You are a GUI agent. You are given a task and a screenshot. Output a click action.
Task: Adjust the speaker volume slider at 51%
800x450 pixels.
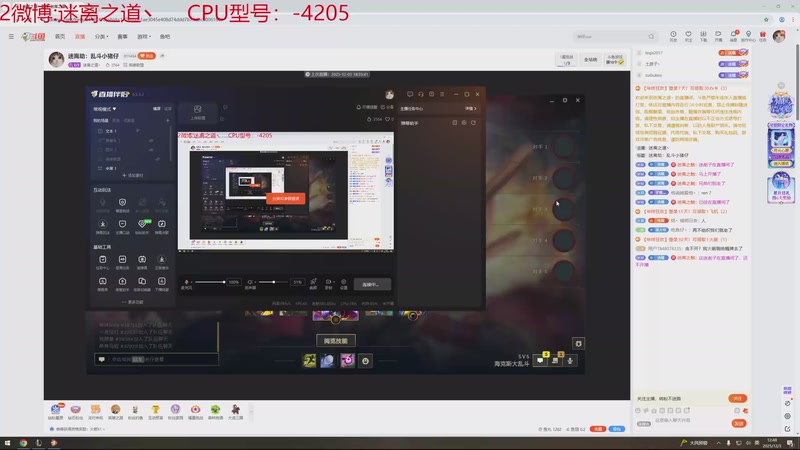(x=273, y=282)
